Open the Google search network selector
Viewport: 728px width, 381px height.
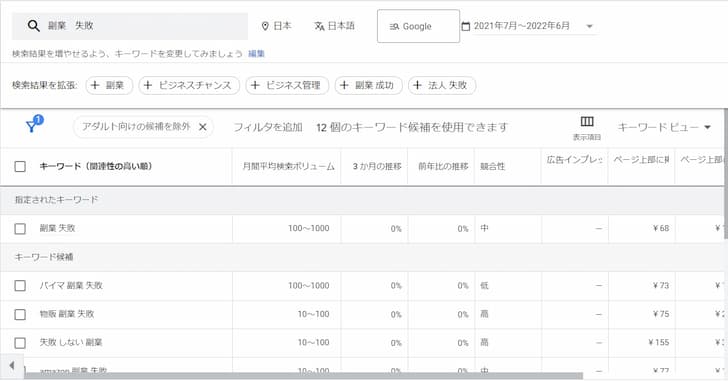pyautogui.click(x=418, y=26)
